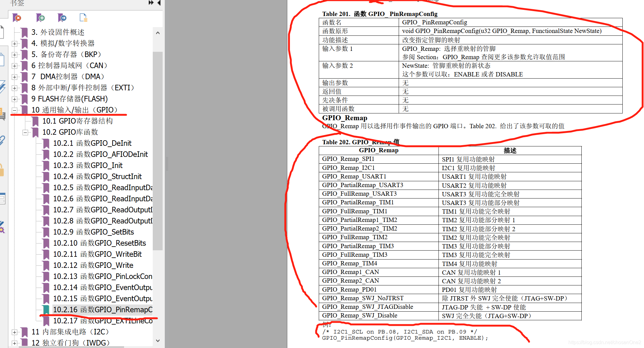
Task: Expand the 4. 模拟/数字转换器 node
Action: (x=15, y=43)
